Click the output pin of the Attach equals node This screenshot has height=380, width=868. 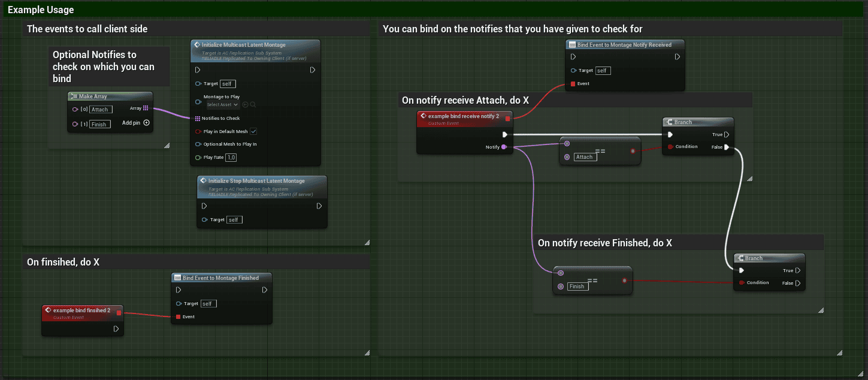click(632, 151)
